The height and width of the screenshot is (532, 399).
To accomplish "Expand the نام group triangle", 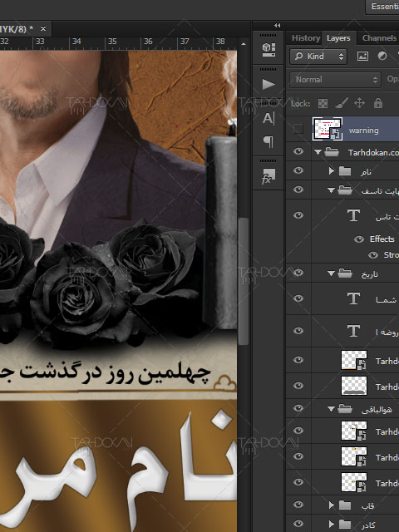I will click(332, 171).
